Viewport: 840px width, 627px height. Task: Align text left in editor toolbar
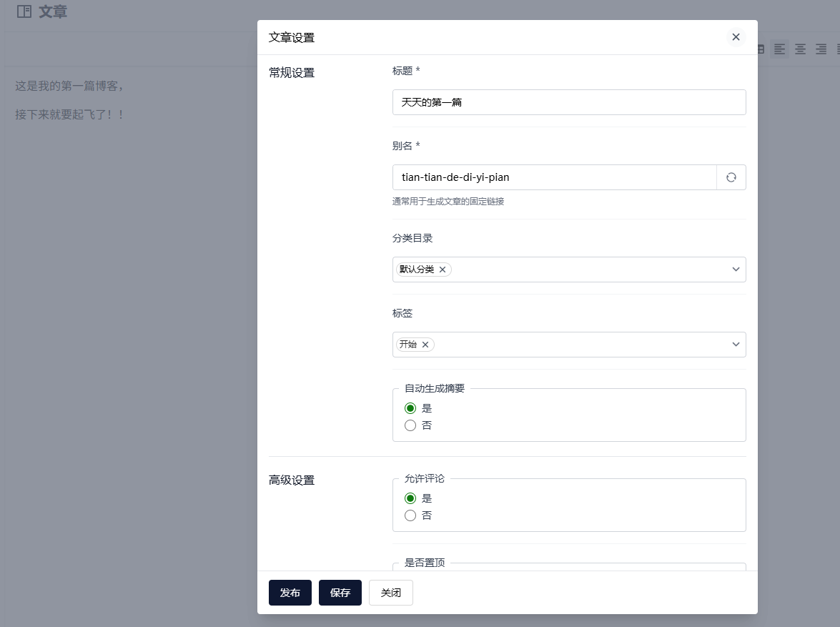click(x=779, y=49)
